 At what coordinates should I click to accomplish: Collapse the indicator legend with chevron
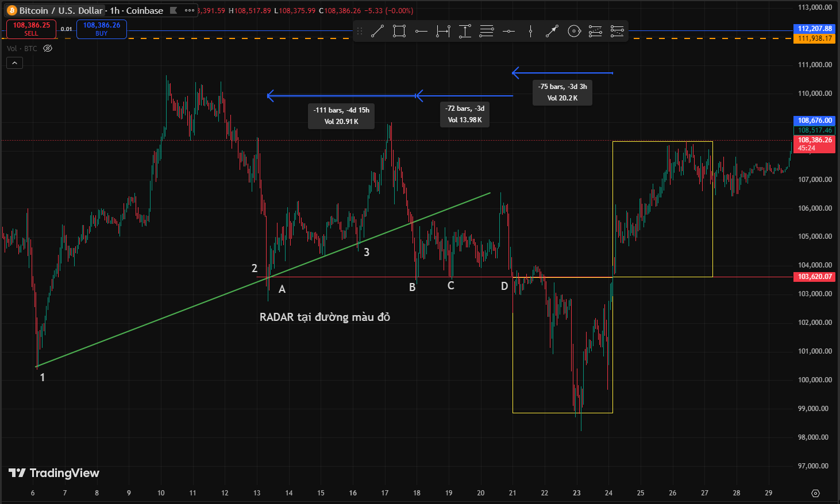click(x=14, y=63)
